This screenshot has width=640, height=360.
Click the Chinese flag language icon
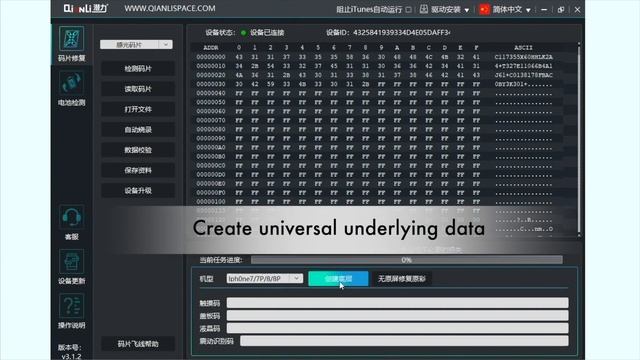pos(484,9)
